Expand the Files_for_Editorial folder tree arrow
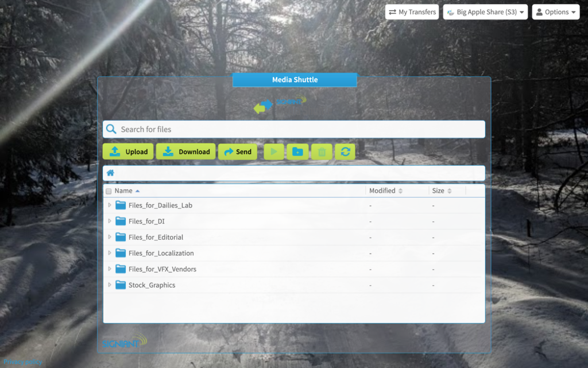Screen dimensions: 588x368 pyautogui.click(x=110, y=237)
